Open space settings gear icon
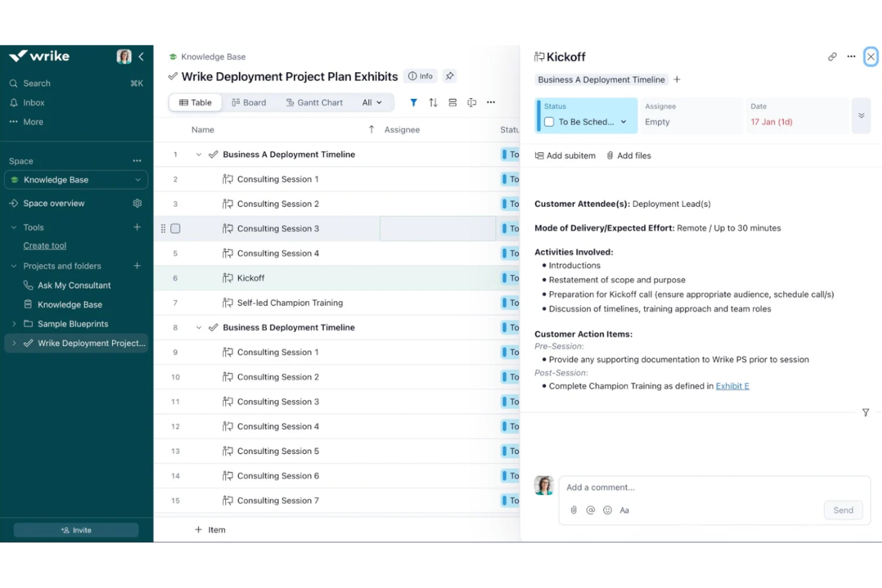The height and width of the screenshot is (588, 882). [137, 203]
